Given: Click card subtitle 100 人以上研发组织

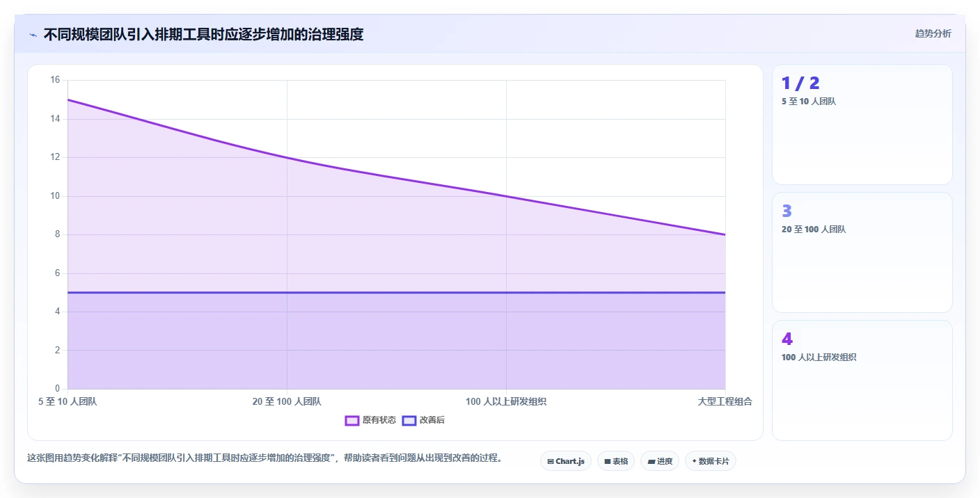Looking at the screenshot, I should [x=819, y=357].
